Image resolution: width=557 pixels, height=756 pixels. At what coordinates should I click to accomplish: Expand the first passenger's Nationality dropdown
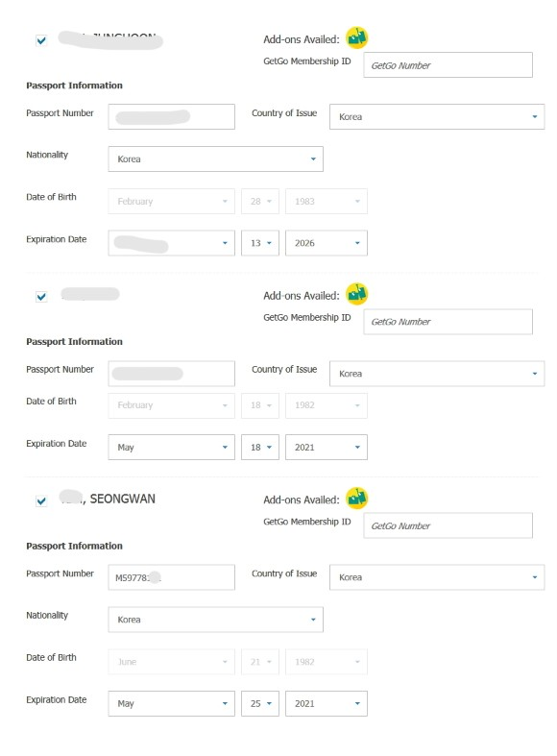point(215,159)
